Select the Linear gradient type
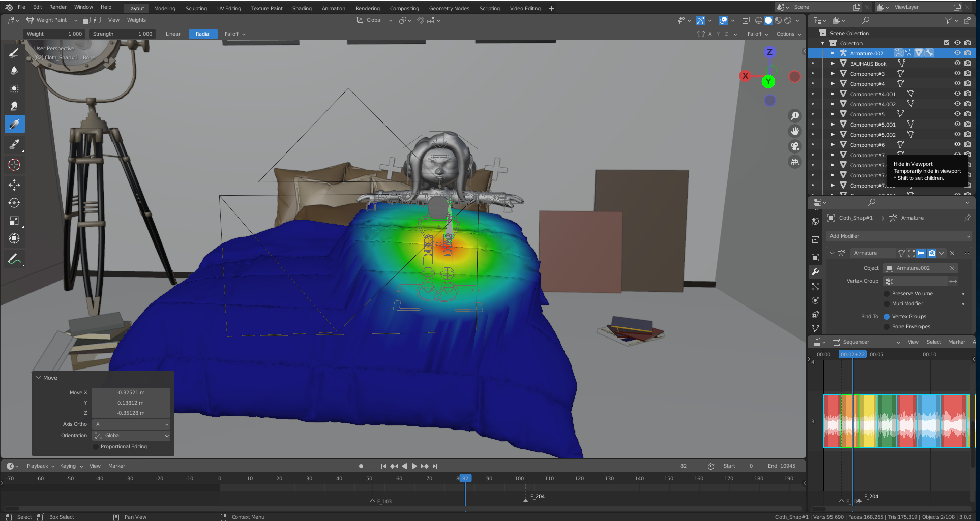 (x=173, y=34)
